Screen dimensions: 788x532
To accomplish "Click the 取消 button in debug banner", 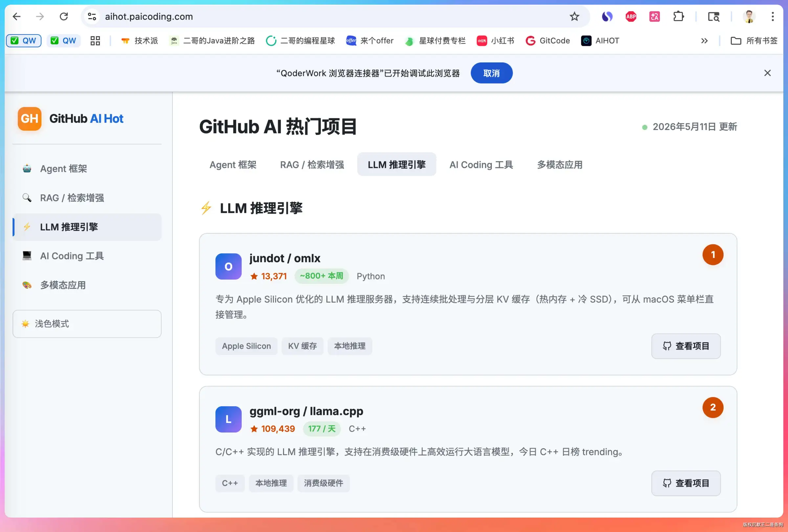I will (491, 73).
